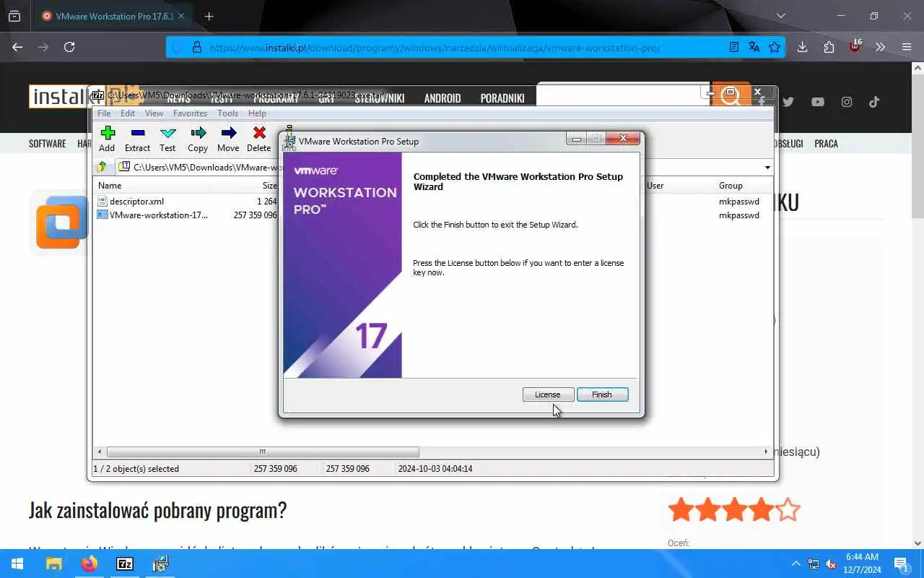Sort by the Group column header
Screen dimensions: 924x578
pos(731,186)
